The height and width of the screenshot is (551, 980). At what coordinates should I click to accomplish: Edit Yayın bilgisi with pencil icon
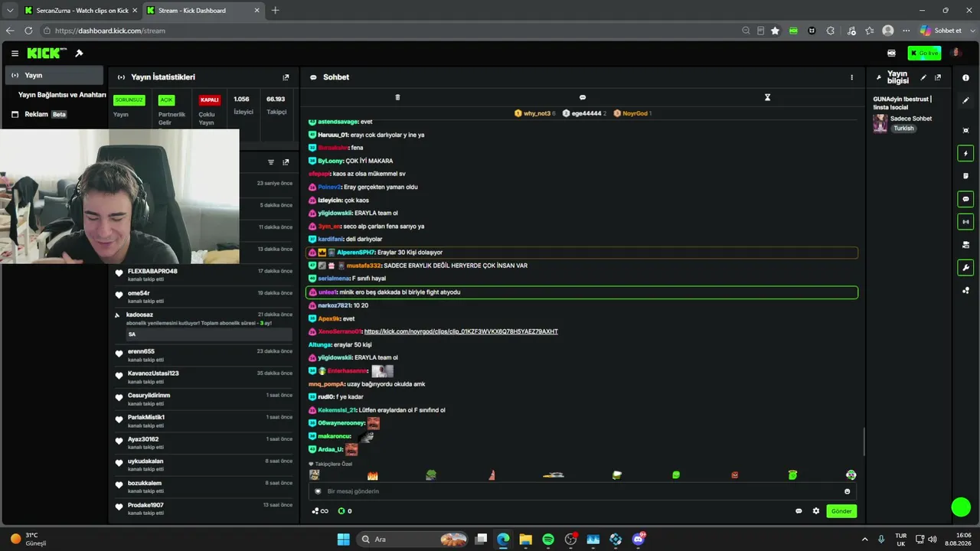[x=923, y=77]
